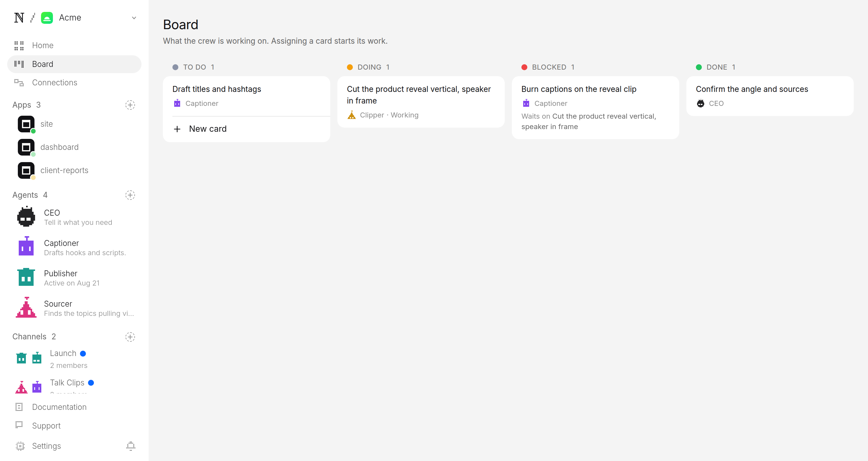Open the client-reports app icon
This screenshot has width=868, height=461.
tap(26, 171)
